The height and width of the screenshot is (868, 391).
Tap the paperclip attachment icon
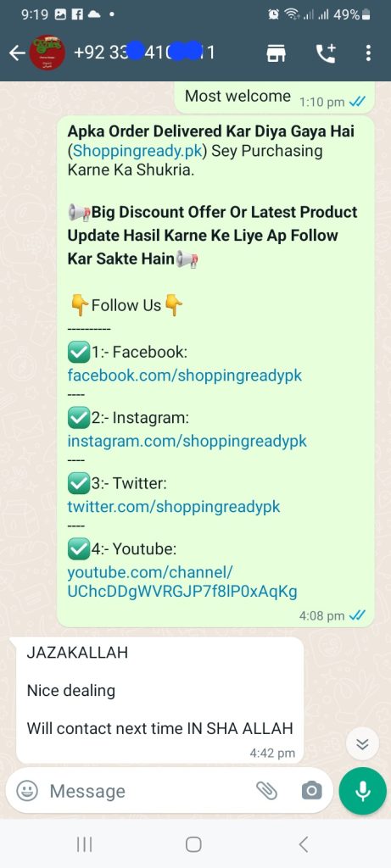pos(266,791)
